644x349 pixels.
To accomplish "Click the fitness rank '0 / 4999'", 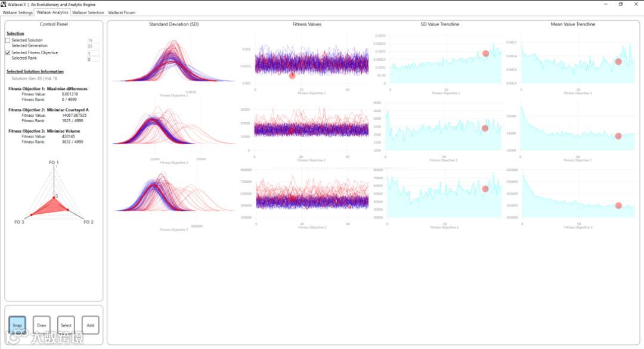I will tap(69, 99).
